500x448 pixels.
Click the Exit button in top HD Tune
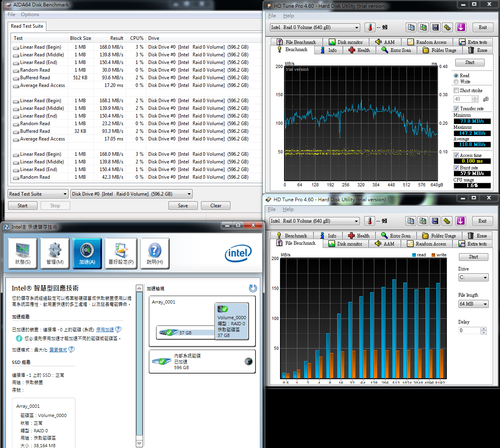(x=483, y=27)
